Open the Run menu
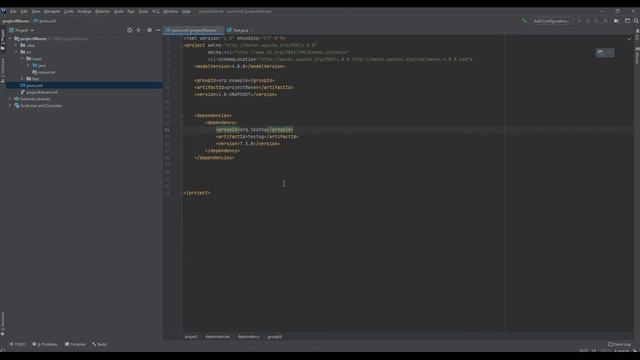 point(131,11)
